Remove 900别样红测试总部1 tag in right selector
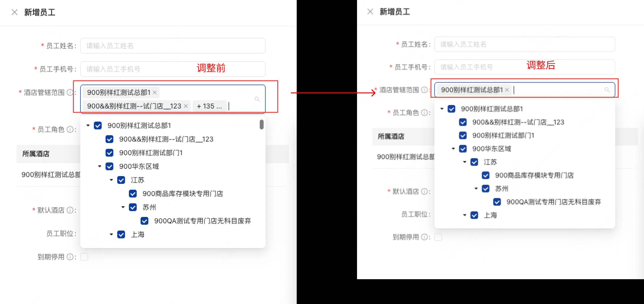Image resolution: width=644 pixels, height=304 pixels. 507,90
